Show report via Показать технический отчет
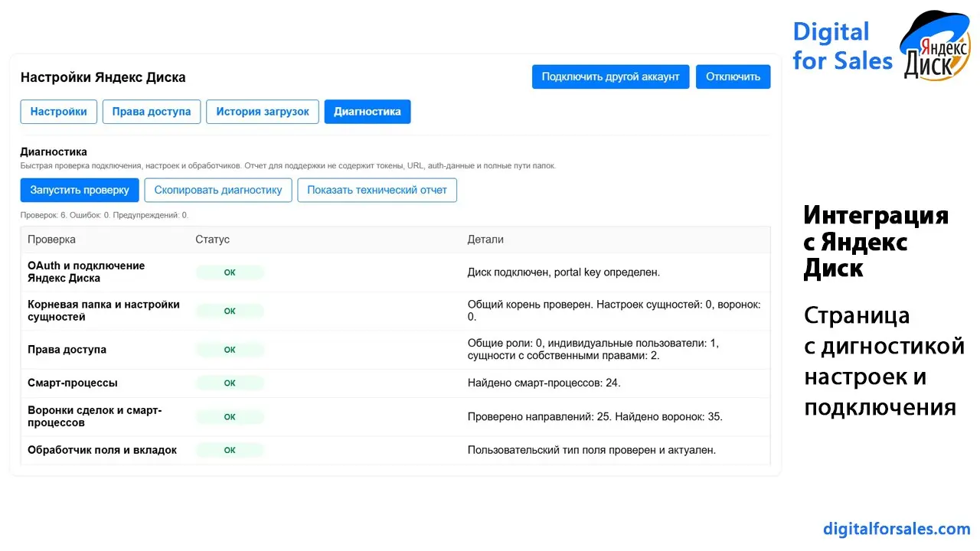 377,190
